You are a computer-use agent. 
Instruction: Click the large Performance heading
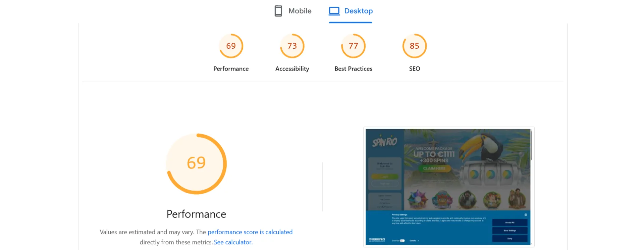[197, 214]
